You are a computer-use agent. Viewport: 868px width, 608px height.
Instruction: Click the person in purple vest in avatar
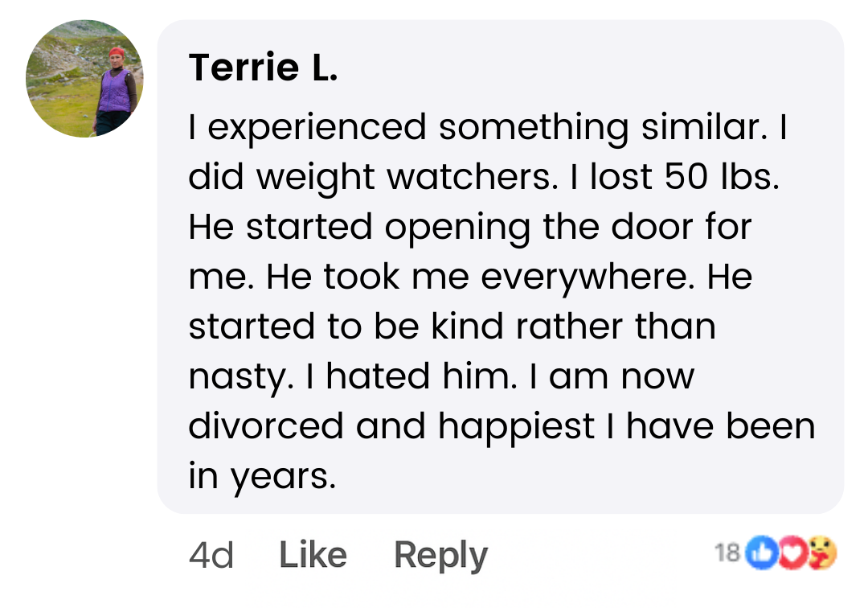click(x=115, y=92)
